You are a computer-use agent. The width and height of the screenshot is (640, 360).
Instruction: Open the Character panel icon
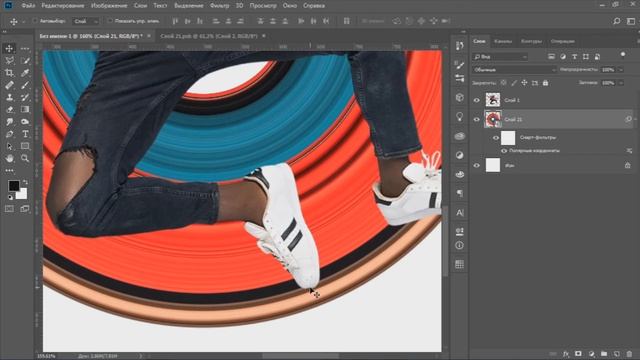point(460,213)
